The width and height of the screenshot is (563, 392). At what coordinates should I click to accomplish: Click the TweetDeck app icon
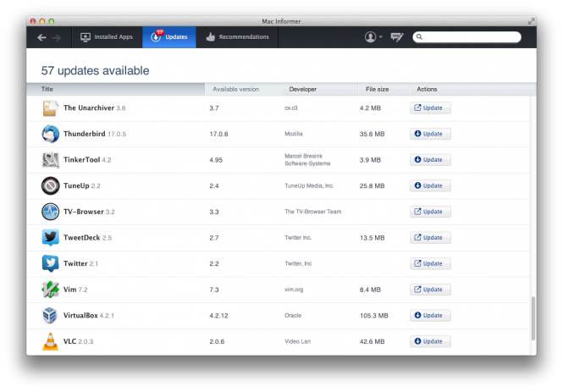tap(50, 238)
